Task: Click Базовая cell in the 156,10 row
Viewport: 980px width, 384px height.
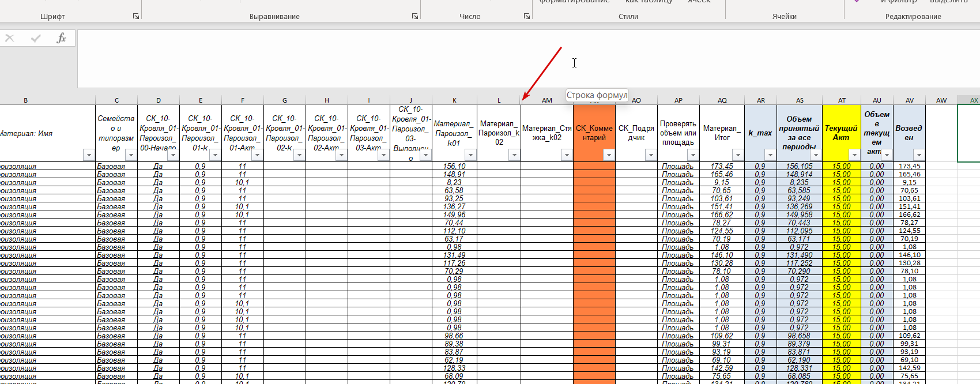Action: (116, 166)
